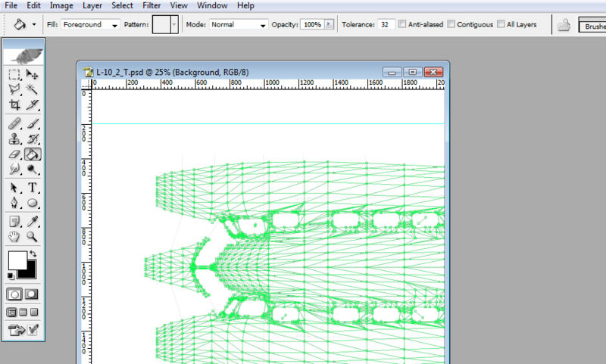Viewport: 606px width, 364px height.
Task: Enable the Contiguous checkbox
Action: coord(451,24)
